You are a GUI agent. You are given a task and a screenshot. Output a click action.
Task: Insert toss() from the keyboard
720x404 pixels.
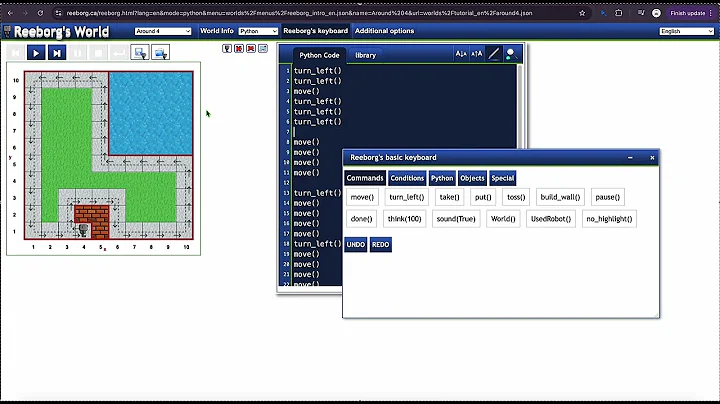coord(516,197)
